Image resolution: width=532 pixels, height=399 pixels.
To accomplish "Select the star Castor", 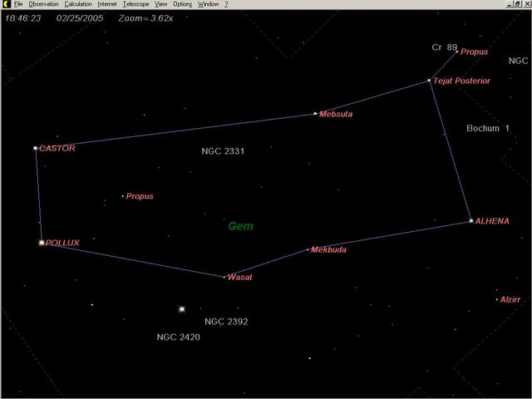I will tap(35, 148).
